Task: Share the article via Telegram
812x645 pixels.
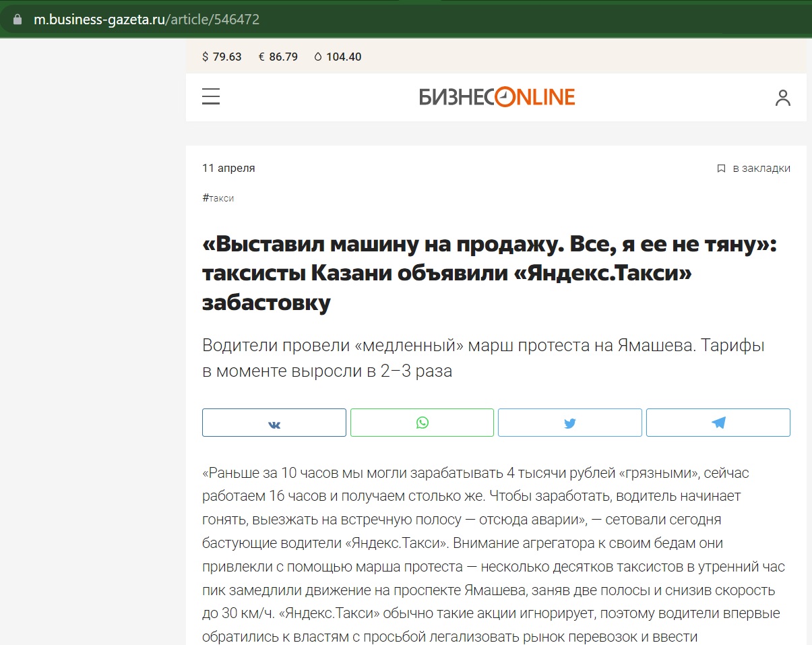Action: pos(718,423)
